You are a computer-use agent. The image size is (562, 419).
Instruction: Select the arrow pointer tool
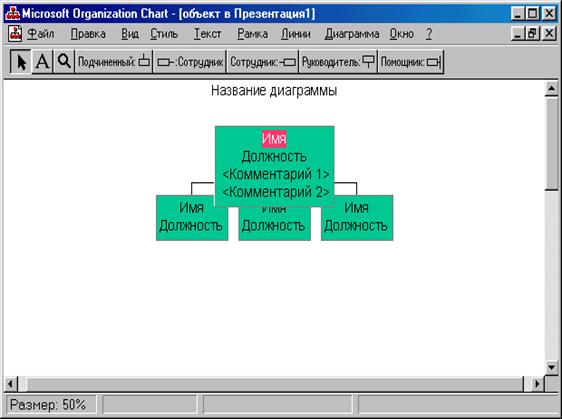[x=20, y=62]
